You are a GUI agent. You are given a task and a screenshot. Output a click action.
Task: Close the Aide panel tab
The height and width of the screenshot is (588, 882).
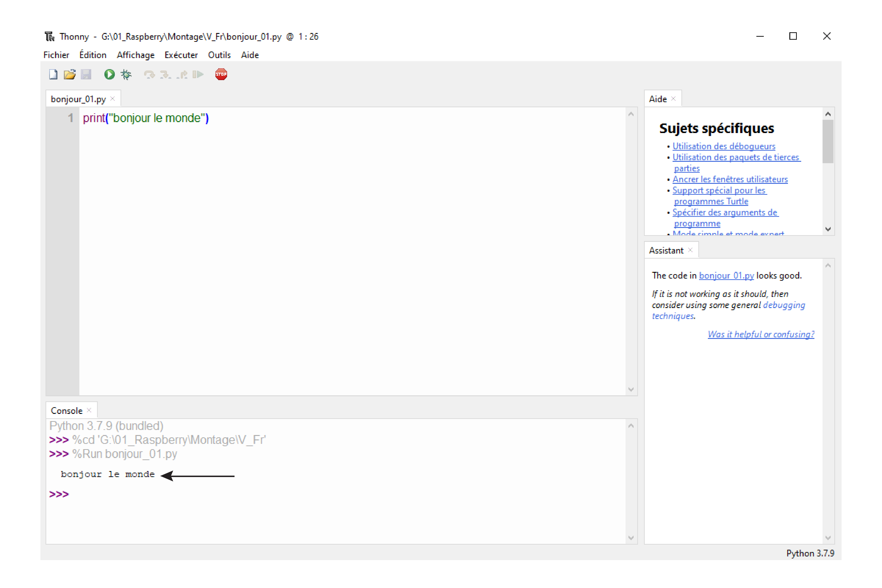pos(673,99)
